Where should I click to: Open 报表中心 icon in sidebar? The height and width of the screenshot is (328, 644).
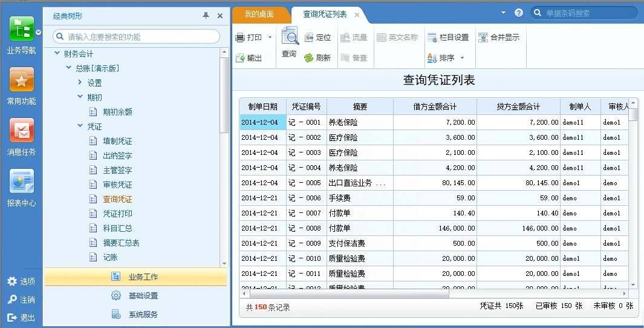(x=21, y=182)
